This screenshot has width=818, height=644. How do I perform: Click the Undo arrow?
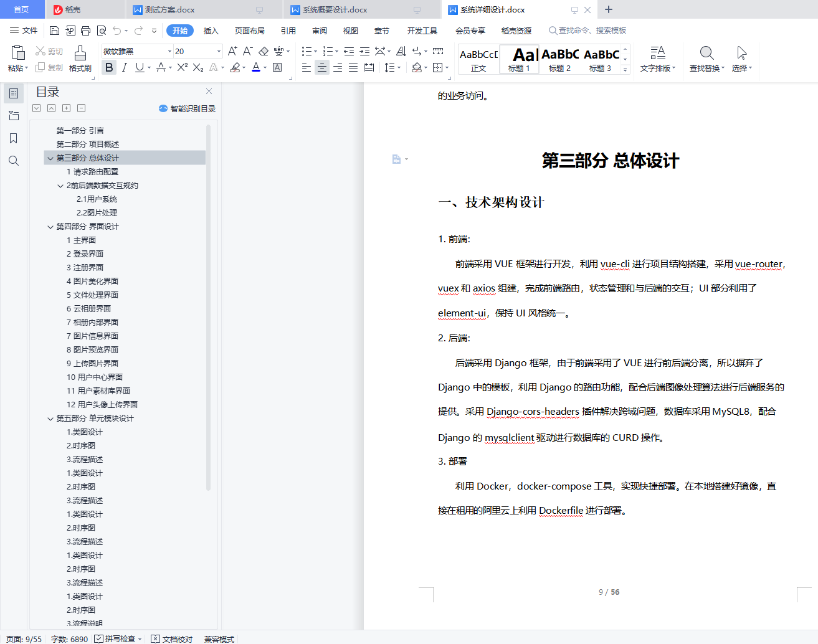tap(117, 31)
